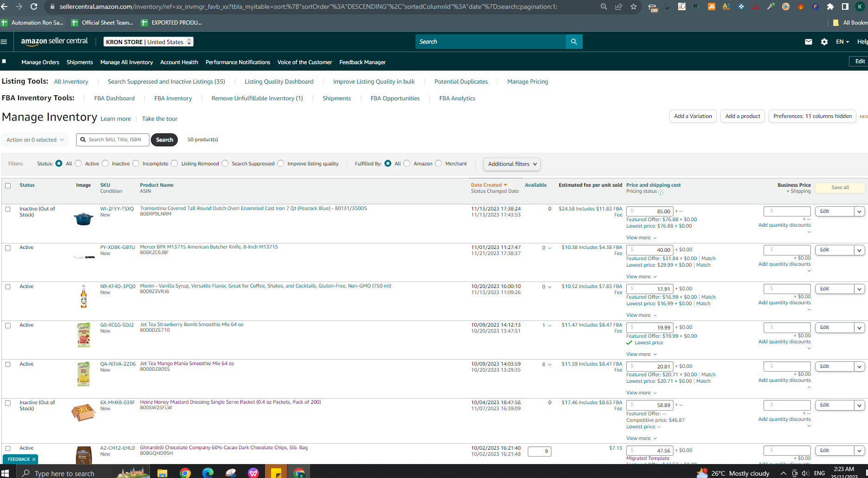Open the Jungle Scout JS extension

coord(711,7)
